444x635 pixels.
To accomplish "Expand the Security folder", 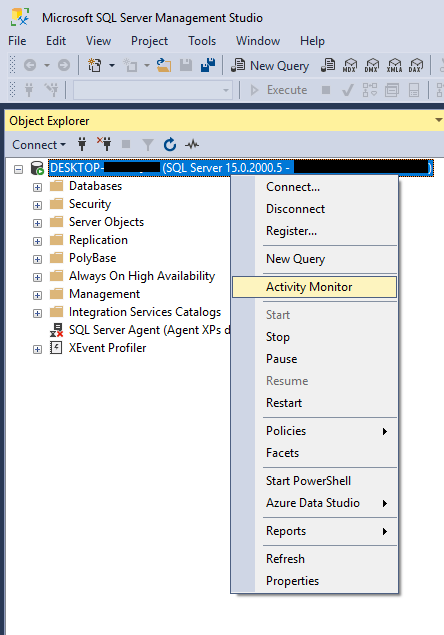I will (37, 205).
